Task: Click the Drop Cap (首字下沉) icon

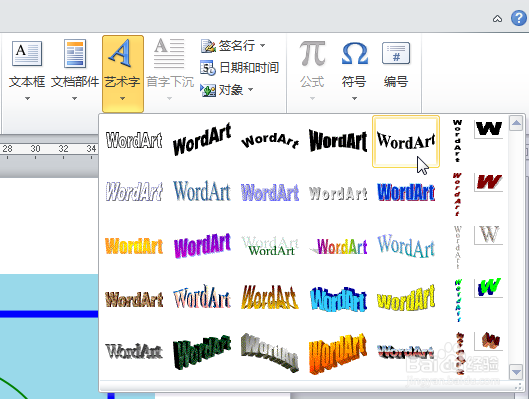Action: pyautogui.click(x=169, y=53)
